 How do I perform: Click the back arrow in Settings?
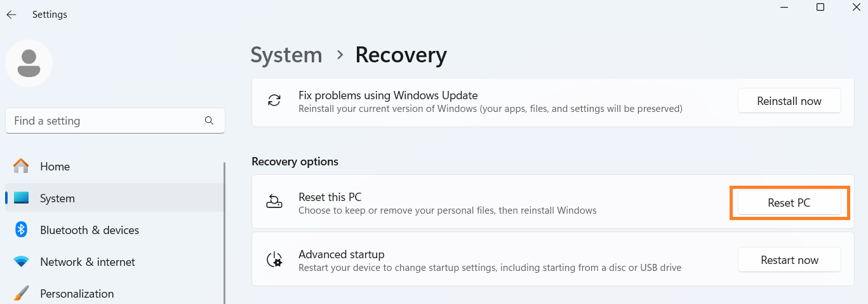11,15
